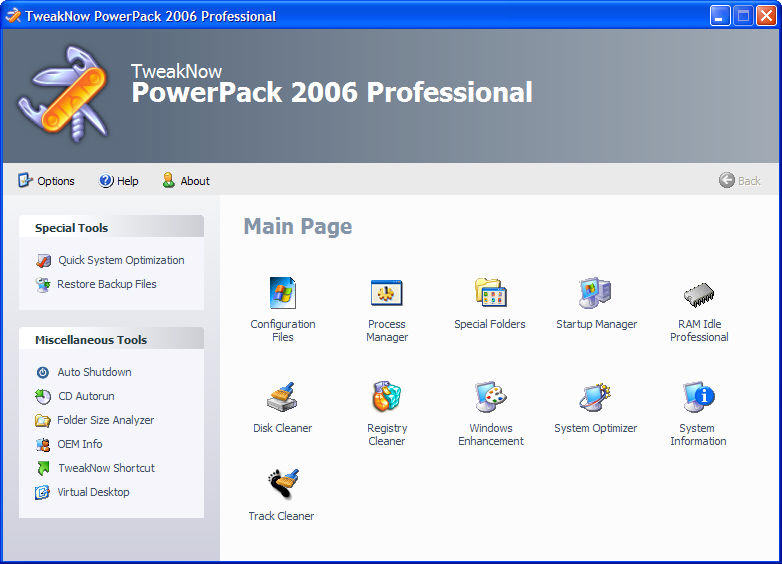Select the Quick System Optimization link
This screenshot has height=564, width=782.
pos(121,260)
